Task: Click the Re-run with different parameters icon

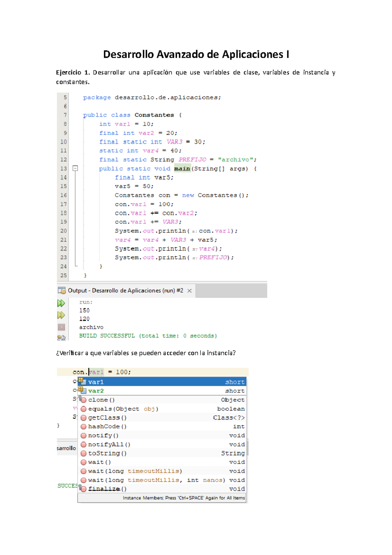Action: [61, 315]
